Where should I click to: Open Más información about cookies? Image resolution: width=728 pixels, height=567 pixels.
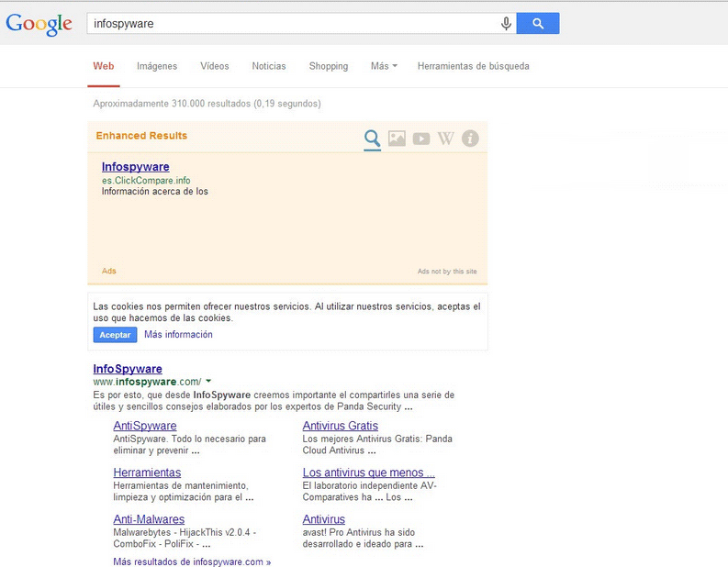pyautogui.click(x=178, y=335)
